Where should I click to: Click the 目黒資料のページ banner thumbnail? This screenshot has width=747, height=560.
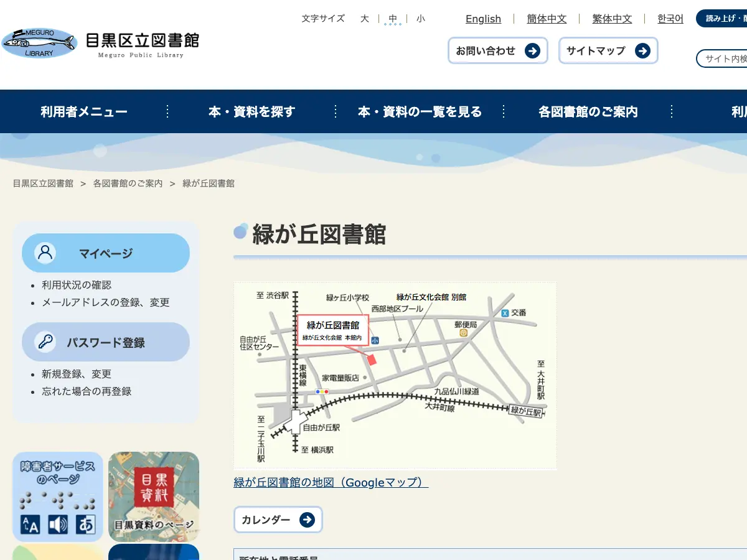click(x=154, y=497)
